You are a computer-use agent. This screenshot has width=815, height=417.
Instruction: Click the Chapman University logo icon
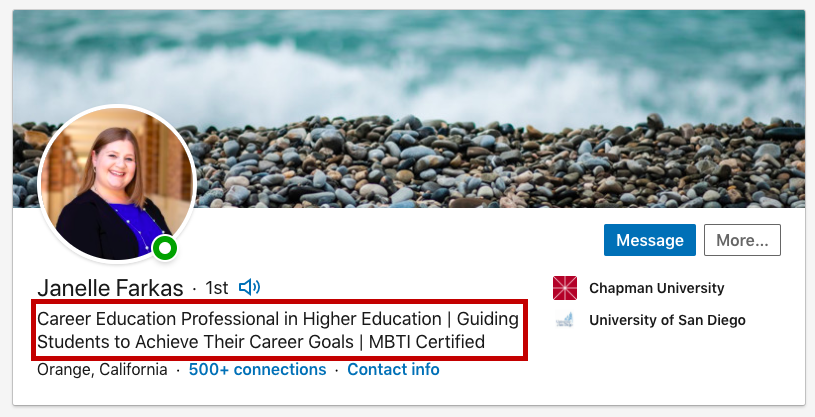click(565, 288)
